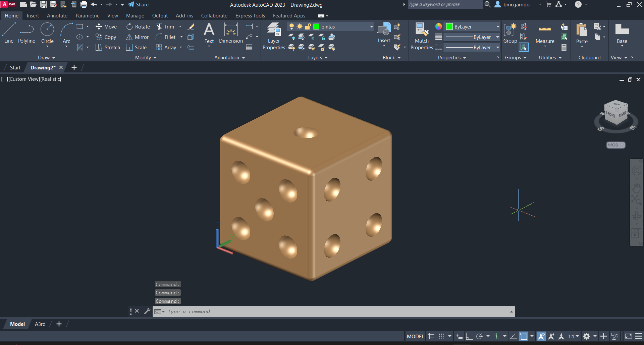The width and height of the screenshot is (644, 345).
Task: Open annotation scale 1:1 dropdown
Action: 574,336
